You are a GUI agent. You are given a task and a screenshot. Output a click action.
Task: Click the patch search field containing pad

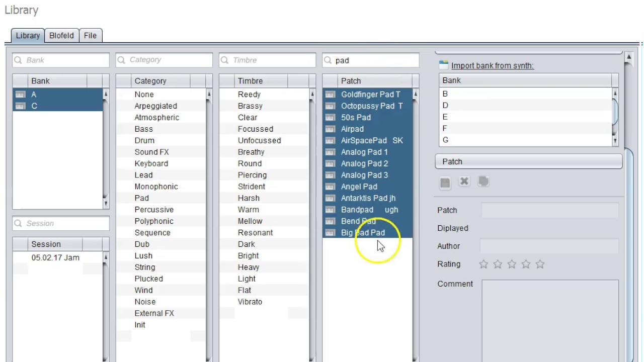(371, 60)
